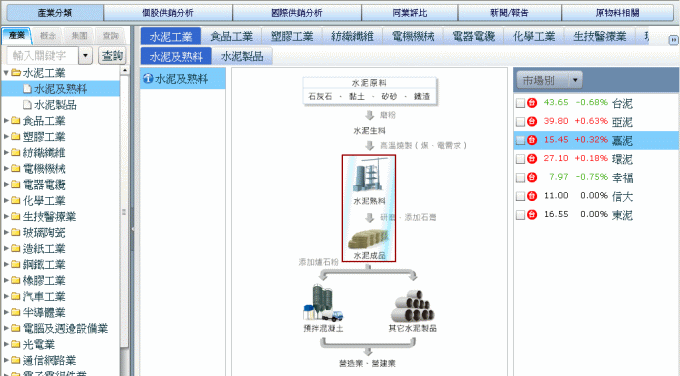Click the finished cement bags icon
This screenshot has height=376, width=680.
(369, 239)
